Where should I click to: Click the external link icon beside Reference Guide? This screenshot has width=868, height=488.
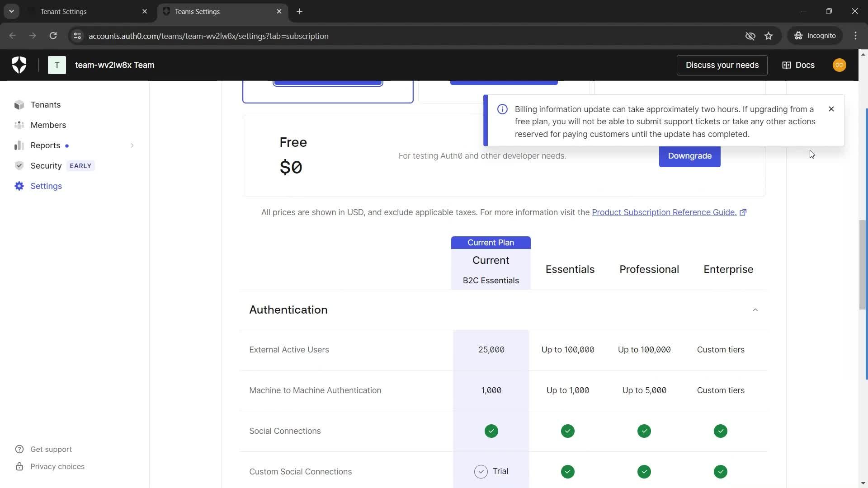pyautogui.click(x=743, y=212)
